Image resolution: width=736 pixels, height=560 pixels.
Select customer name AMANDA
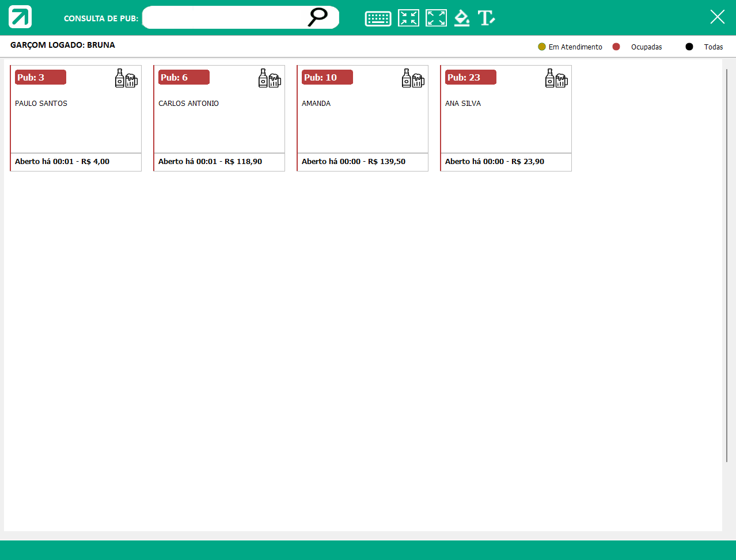pyautogui.click(x=316, y=104)
